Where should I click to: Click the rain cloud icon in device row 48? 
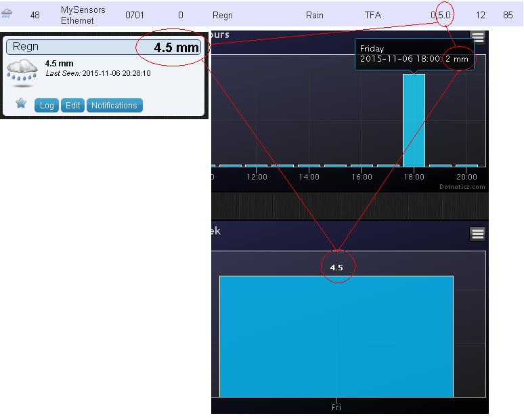(7, 14)
